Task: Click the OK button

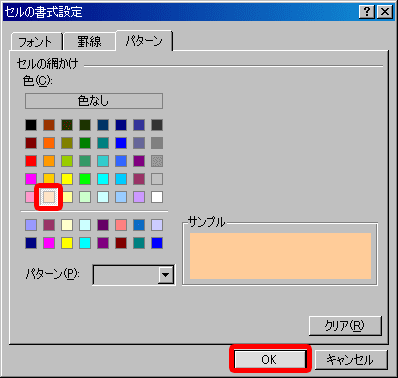Action: (x=270, y=359)
